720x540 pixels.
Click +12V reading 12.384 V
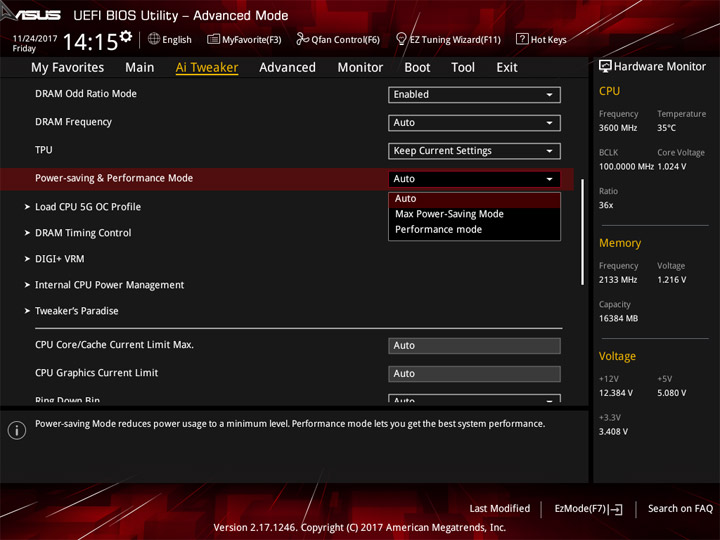coord(616,393)
